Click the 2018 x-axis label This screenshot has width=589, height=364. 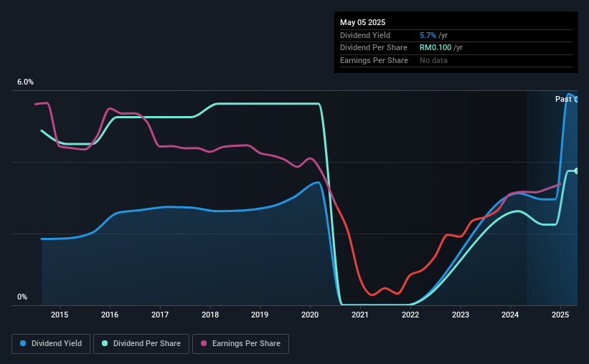210,315
